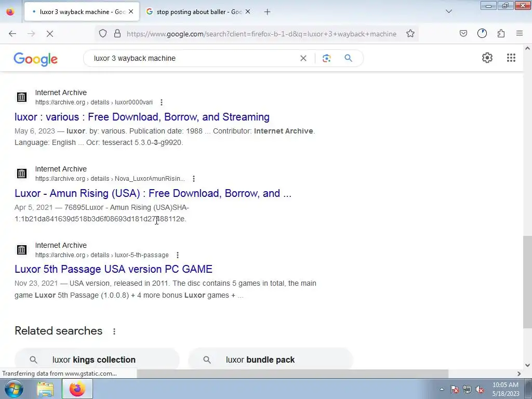
Task: Open the Firefox account circle icon
Action: point(482,33)
